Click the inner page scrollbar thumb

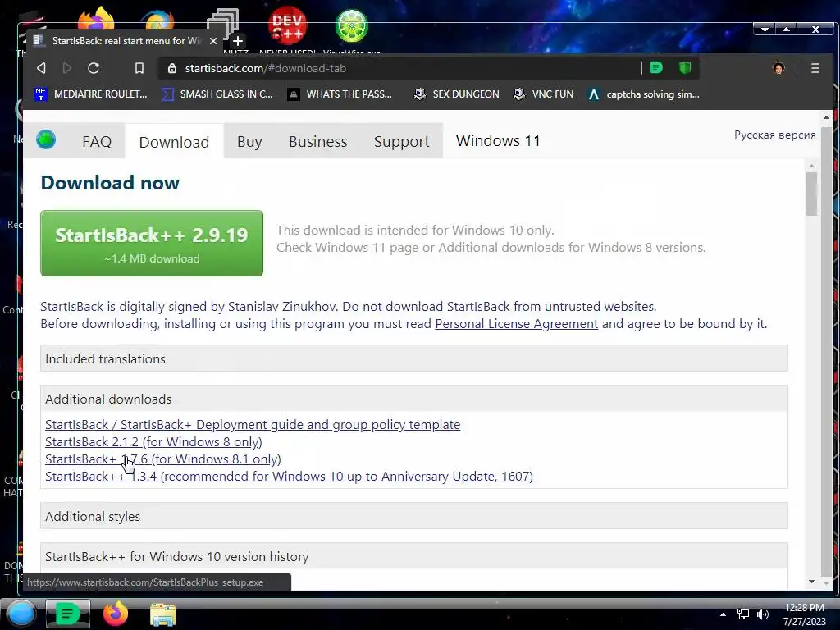tap(811, 194)
